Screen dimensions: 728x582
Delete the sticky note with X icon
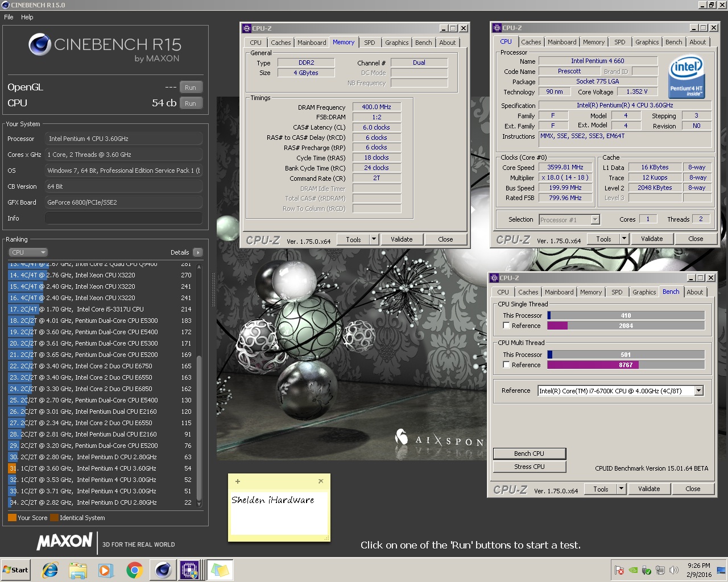(321, 481)
